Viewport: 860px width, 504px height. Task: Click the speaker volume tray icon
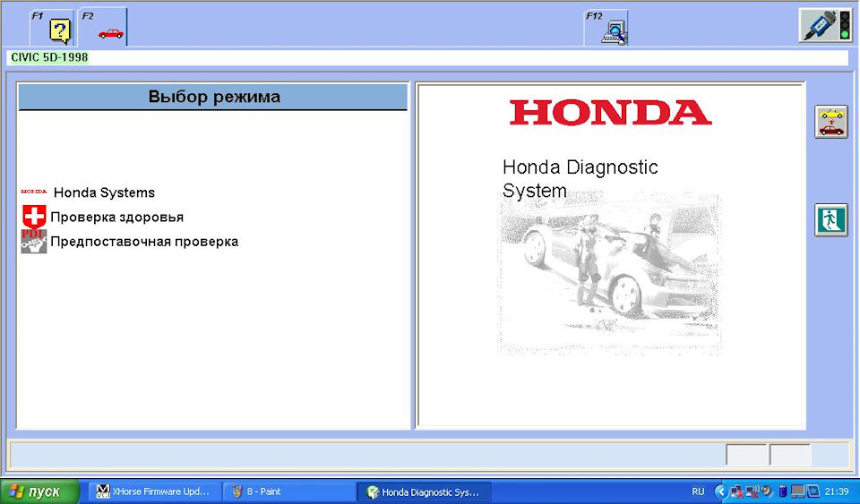tap(768, 491)
